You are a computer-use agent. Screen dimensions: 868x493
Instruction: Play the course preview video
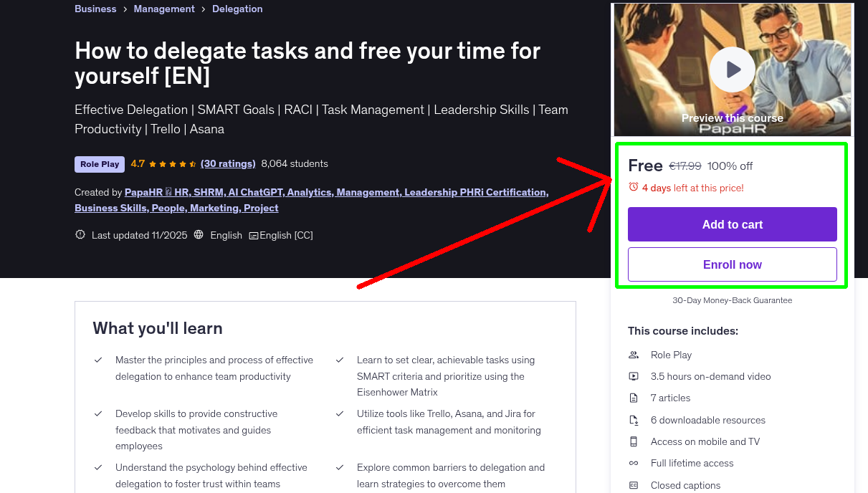(x=732, y=68)
